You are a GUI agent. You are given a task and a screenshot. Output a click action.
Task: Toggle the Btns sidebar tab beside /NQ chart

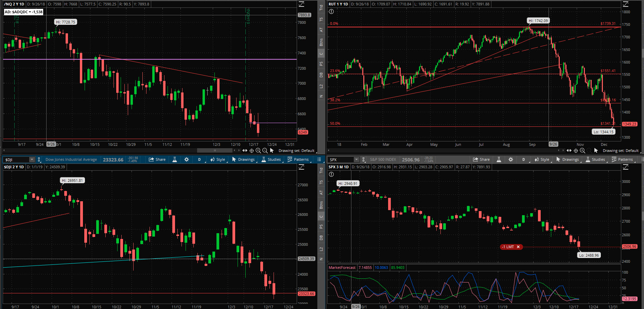click(321, 42)
